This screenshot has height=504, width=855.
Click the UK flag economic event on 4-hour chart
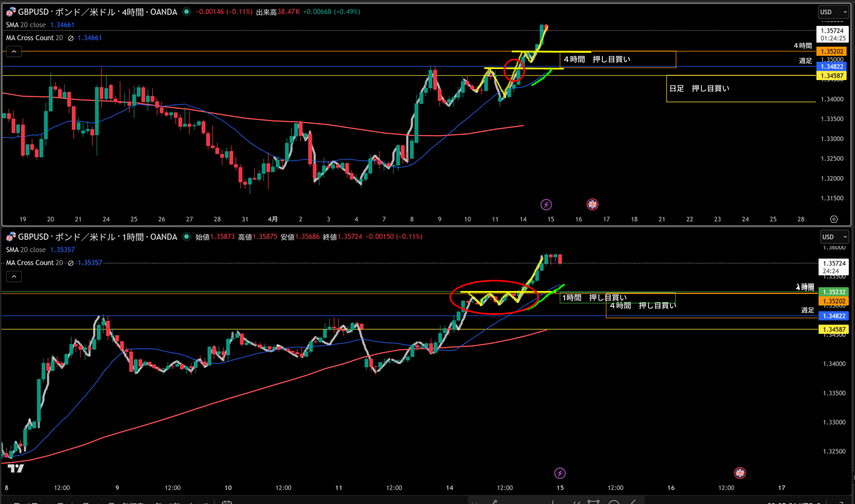592,205
